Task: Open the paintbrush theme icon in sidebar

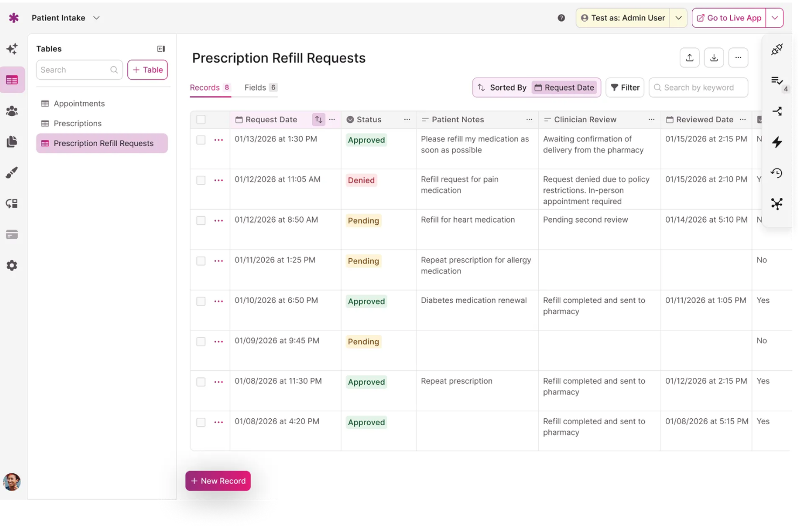Action: coord(12,172)
